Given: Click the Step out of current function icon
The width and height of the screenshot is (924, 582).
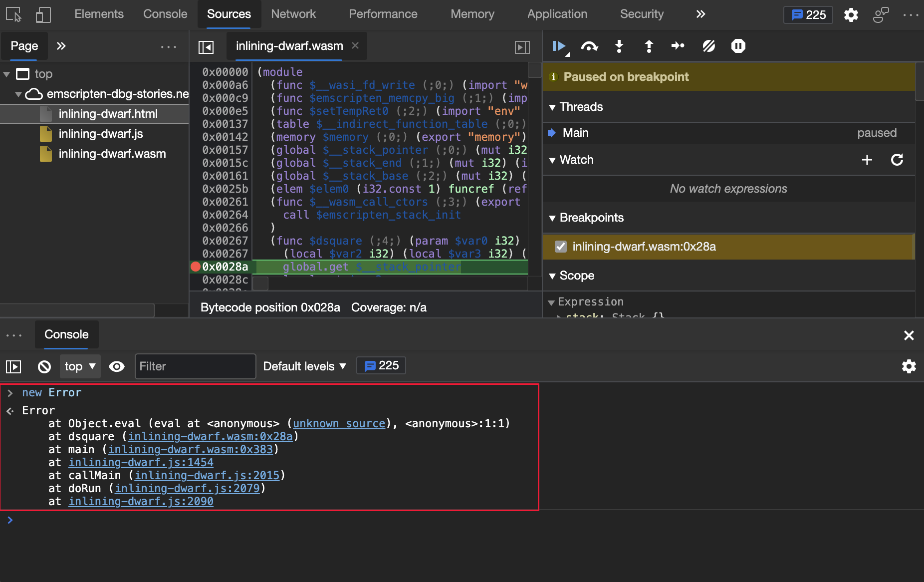Looking at the screenshot, I should tap(649, 46).
